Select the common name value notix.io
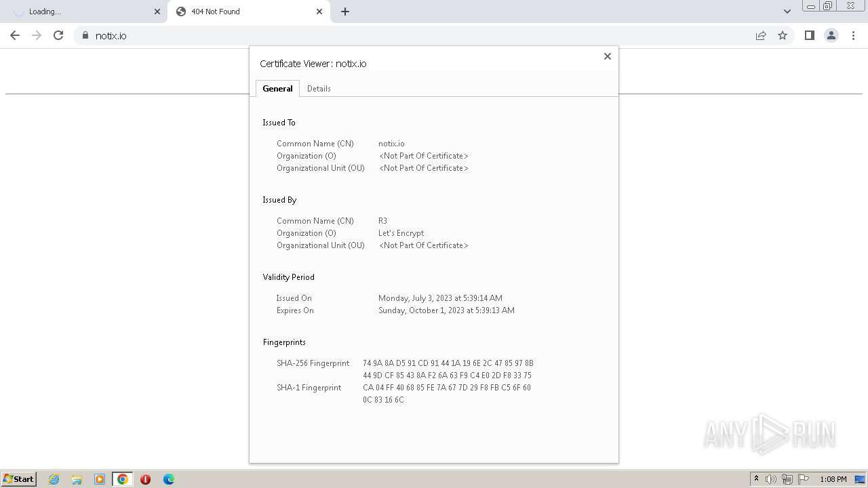Viewport: 868px width, 488px height. 391,144
